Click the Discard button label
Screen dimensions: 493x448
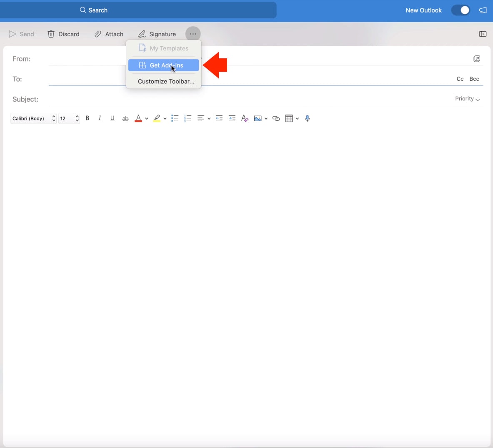(69, 34)
